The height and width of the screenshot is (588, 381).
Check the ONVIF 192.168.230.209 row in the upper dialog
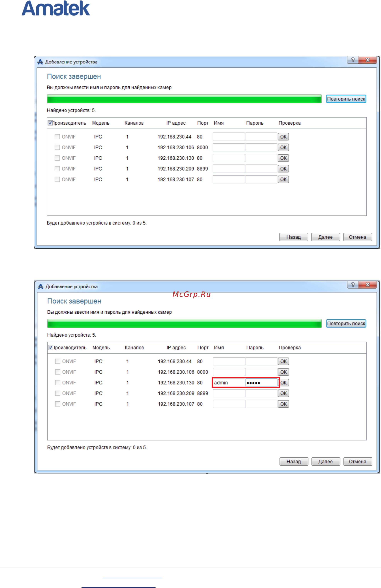pos(57,168)
